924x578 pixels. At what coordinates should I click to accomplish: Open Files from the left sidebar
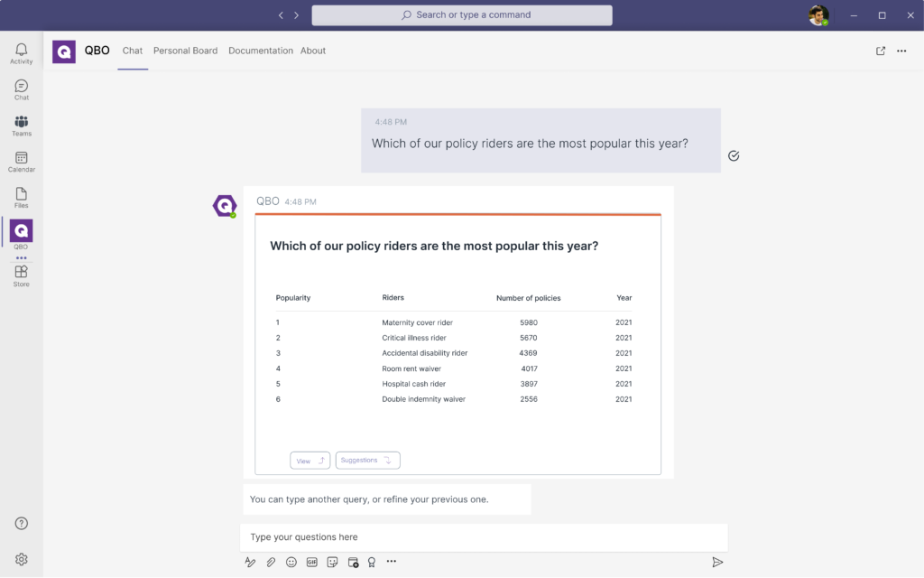click(x=21, y=198)
